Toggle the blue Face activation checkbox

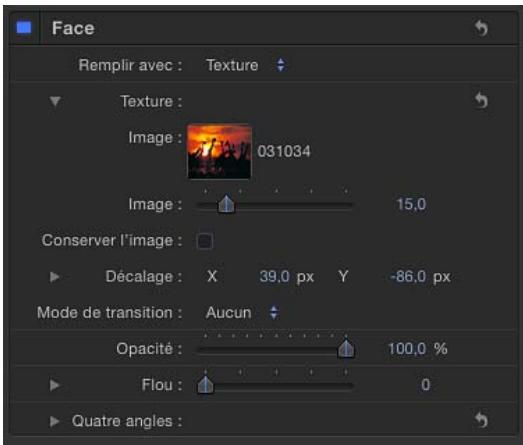[x=24, y=28]
